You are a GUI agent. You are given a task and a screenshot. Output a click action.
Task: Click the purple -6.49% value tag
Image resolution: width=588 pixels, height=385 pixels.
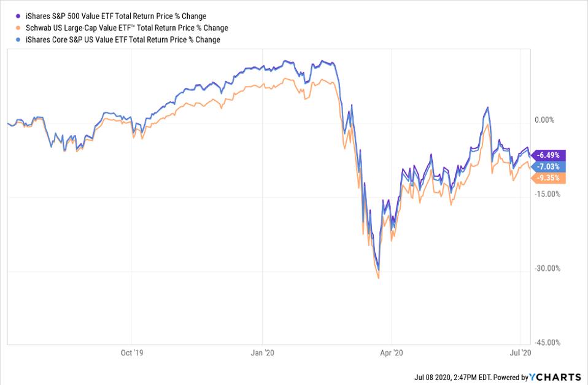click(551, 155)
